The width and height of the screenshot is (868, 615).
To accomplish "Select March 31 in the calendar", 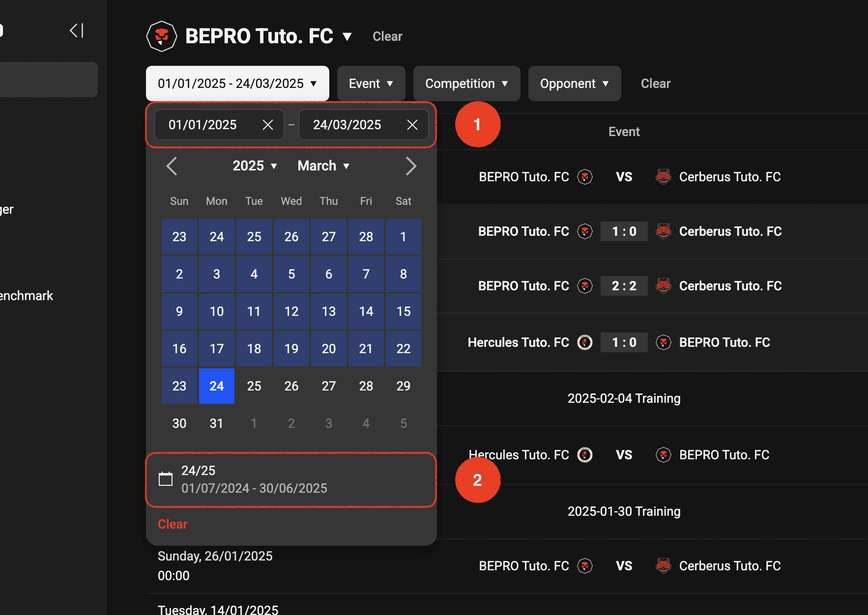I will [x=217, y=423].
